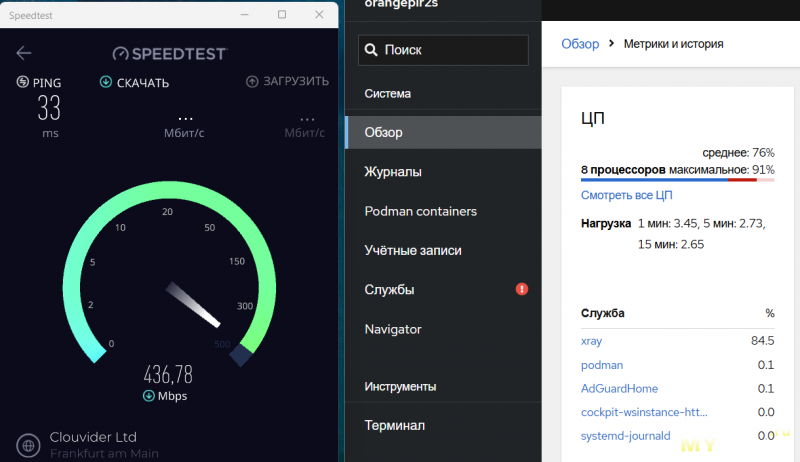Open the AdGuardHome service link

coord(619,389)
